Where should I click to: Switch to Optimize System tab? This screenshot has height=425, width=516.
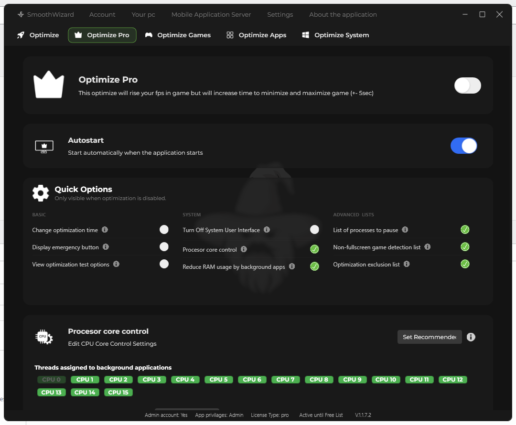point(336,35)
